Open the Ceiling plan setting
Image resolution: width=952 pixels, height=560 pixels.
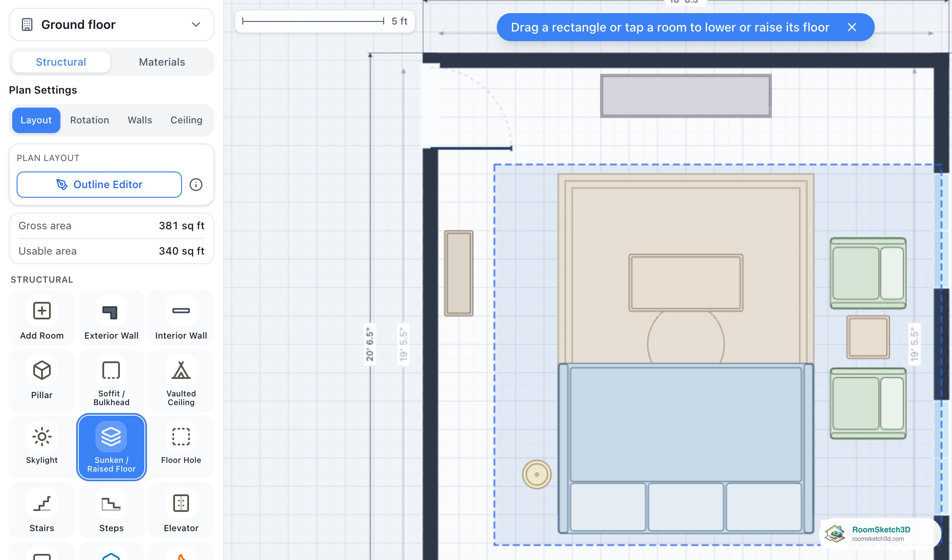pos(186,120)
